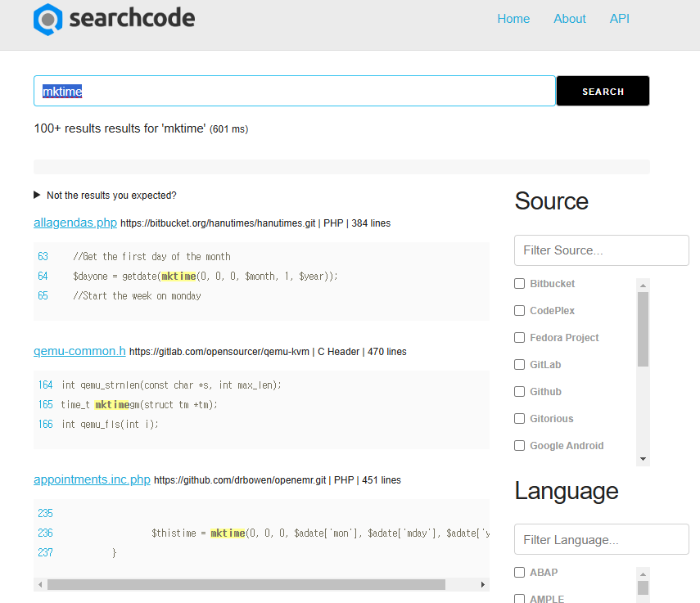Image resolution: width=700 pixels, height=603 pixels.
Task: Click the horizontal scrollbar thumb under appointments.inc.php snippet
Action: [246, 584]
